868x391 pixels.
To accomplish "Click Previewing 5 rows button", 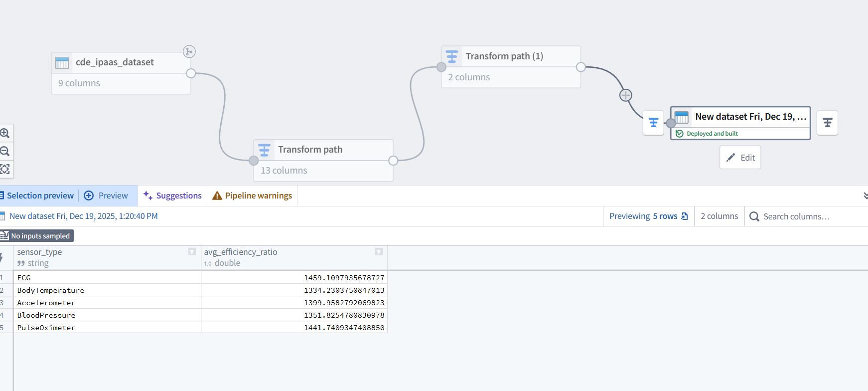I will point(649,216).
